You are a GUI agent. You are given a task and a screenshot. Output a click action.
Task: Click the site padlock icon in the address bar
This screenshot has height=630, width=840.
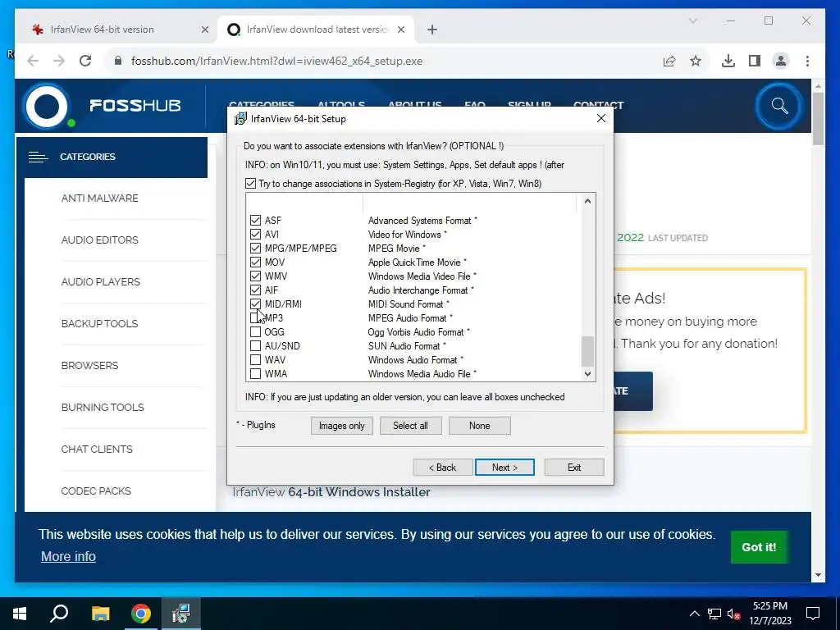(118, 61)
